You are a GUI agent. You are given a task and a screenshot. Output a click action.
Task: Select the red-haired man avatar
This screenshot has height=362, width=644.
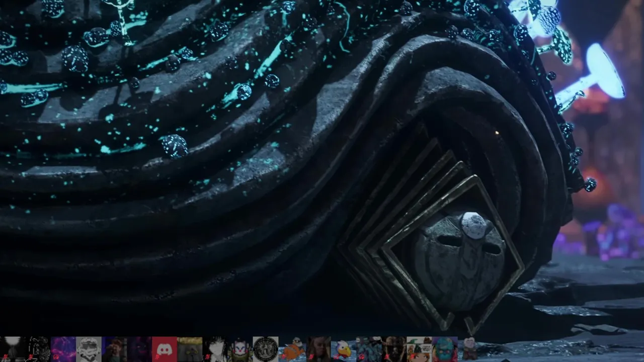(114, 349)
